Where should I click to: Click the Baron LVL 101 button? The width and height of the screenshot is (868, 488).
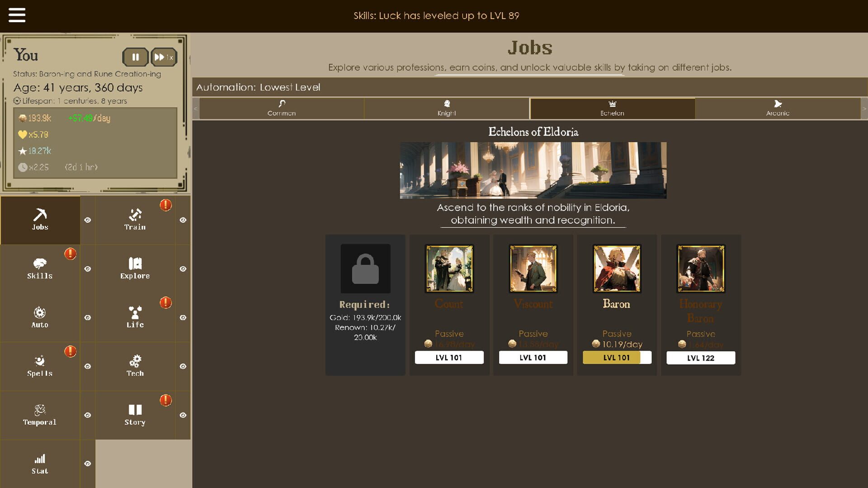click(617, 357)
